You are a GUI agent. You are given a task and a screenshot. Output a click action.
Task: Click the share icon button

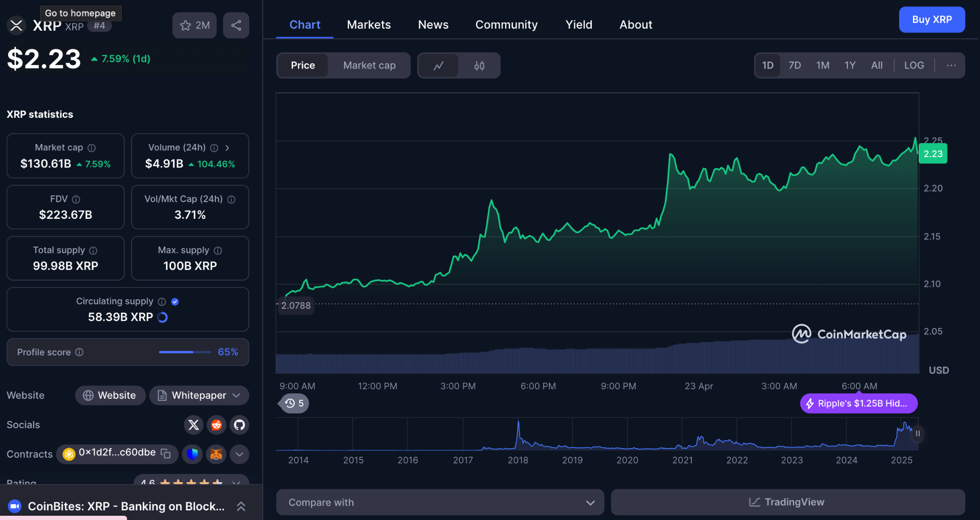(236, 25)
